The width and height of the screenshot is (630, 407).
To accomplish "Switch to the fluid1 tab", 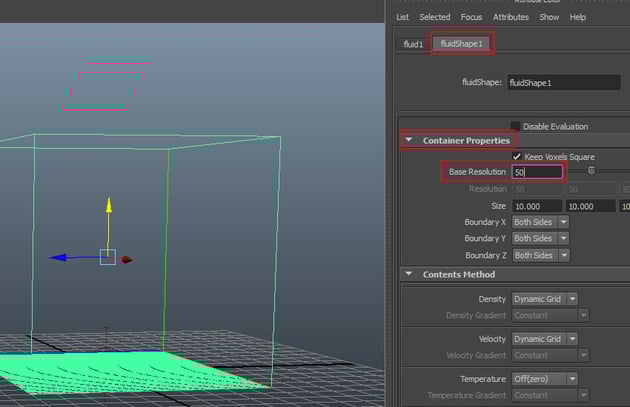I will click(412, 44).
